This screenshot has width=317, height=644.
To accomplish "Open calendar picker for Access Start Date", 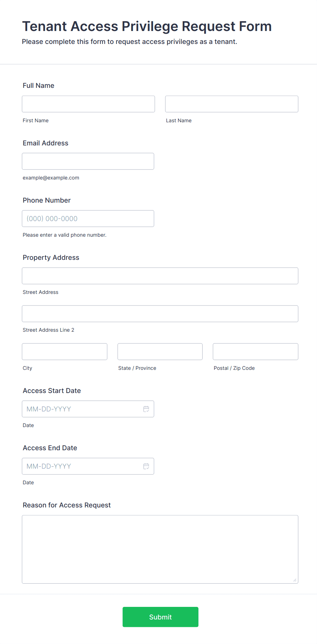I will coord(146,409).
